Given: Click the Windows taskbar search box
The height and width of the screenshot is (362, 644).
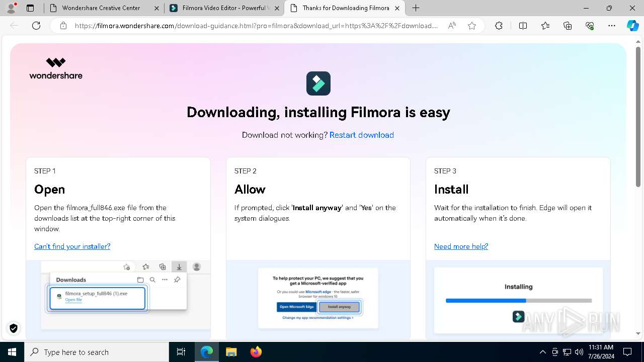Looking at the screenshot, I should (x=97, y=352).
